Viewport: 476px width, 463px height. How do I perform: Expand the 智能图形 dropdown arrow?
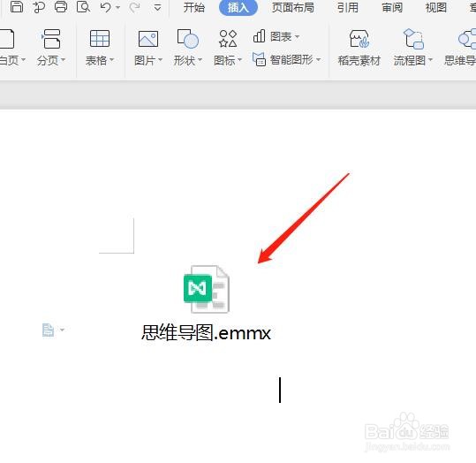pos(319,59)
